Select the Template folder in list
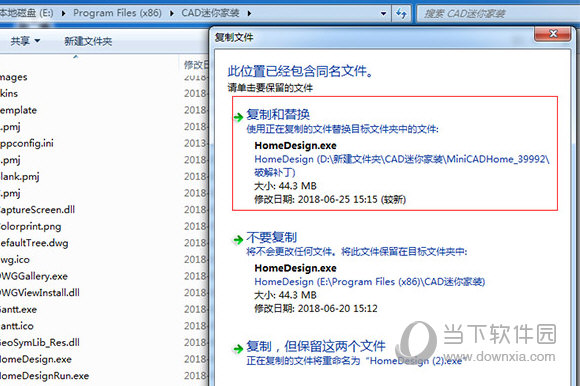The width and height of the screenshot is (580, 386). (x=18, y=110)
